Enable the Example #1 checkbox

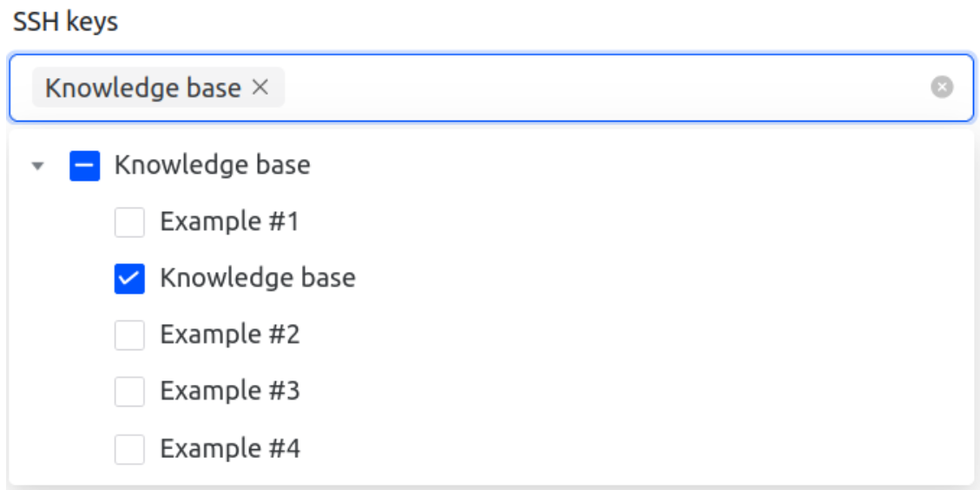coord(129,222)
